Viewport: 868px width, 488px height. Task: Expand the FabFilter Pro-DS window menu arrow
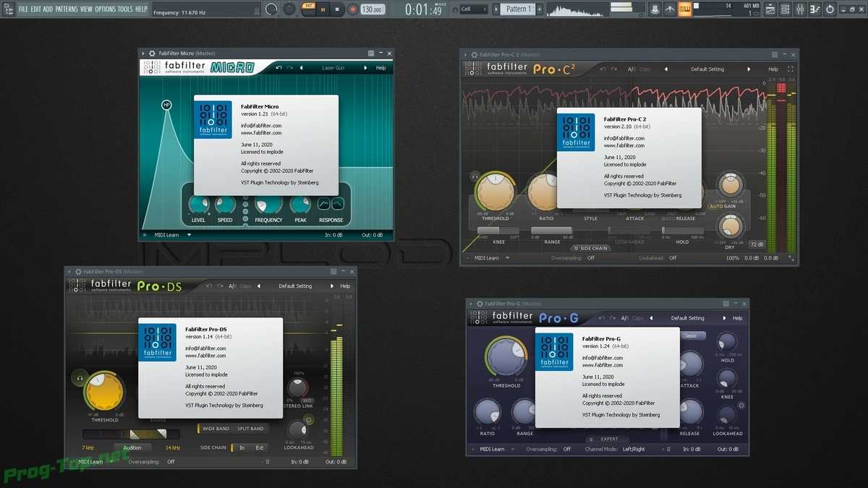[69, 272]
